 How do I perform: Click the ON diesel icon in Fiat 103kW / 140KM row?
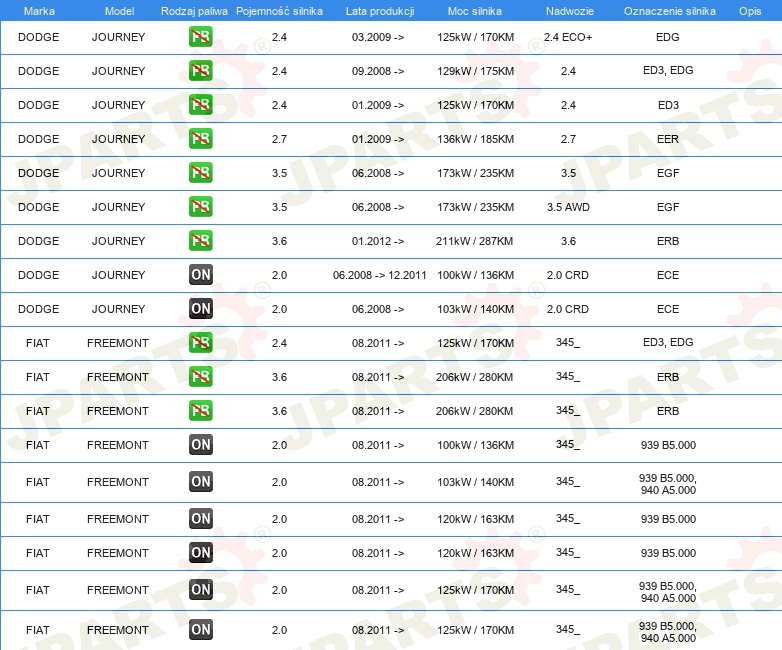click(200, 481)
